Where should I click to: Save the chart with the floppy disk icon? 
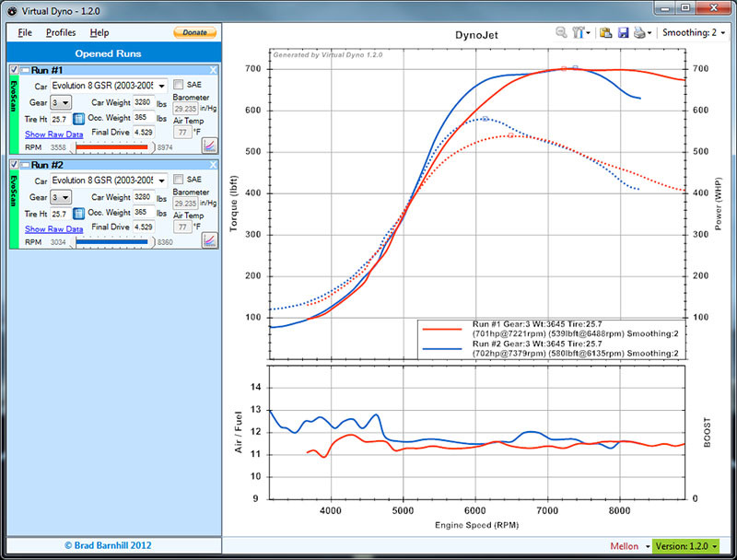[623, 32]
